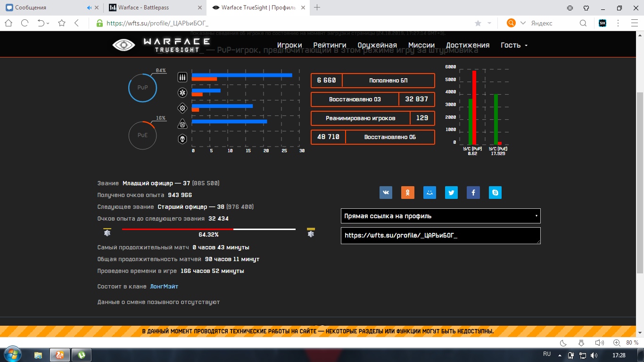Open the Рейтинги menu
The height and width of the screenshot is (362, 644).
click(x=330, y=45)
